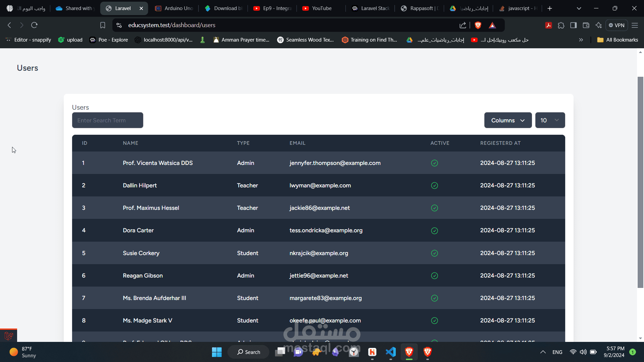The height and width of the screenshot is (362, 644).
Task: Reload the current page
Action: click(x=34, y=25)
